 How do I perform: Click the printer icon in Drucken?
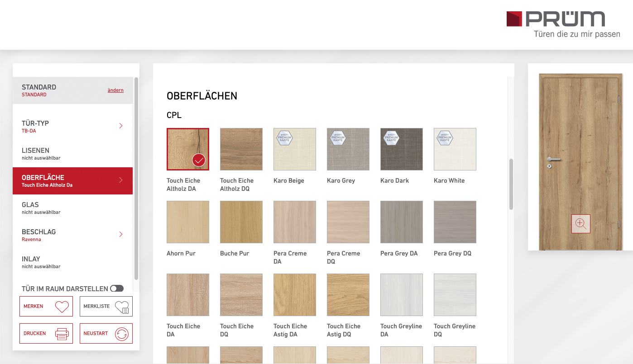pyautogui.click(x=62, y=334)
